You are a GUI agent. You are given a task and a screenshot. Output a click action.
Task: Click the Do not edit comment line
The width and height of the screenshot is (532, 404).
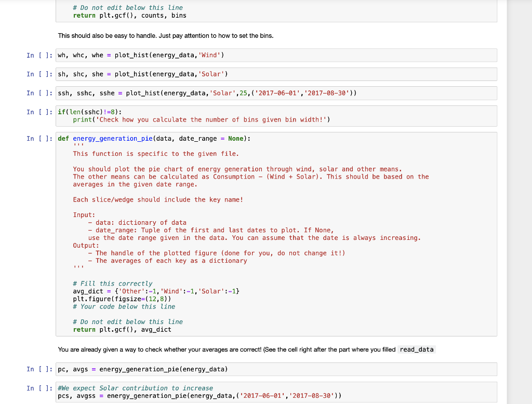[128, 321]
